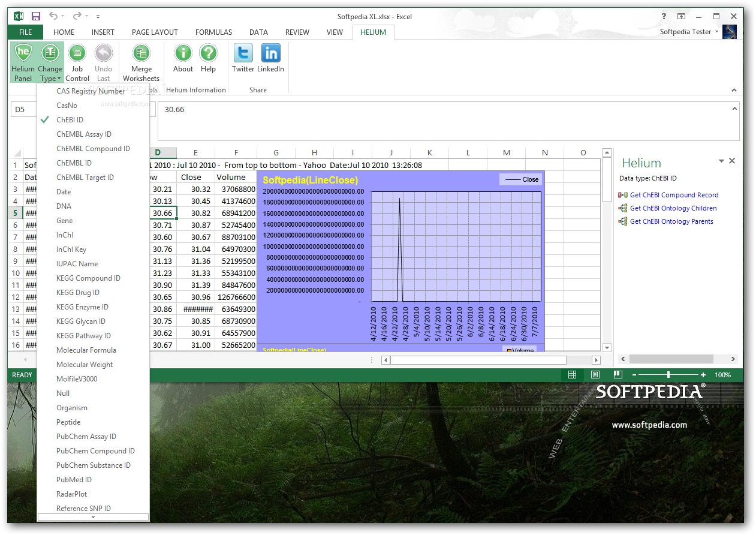756x535 pixels.
Task: Choose InChI Key type
Action: [93, 250]
